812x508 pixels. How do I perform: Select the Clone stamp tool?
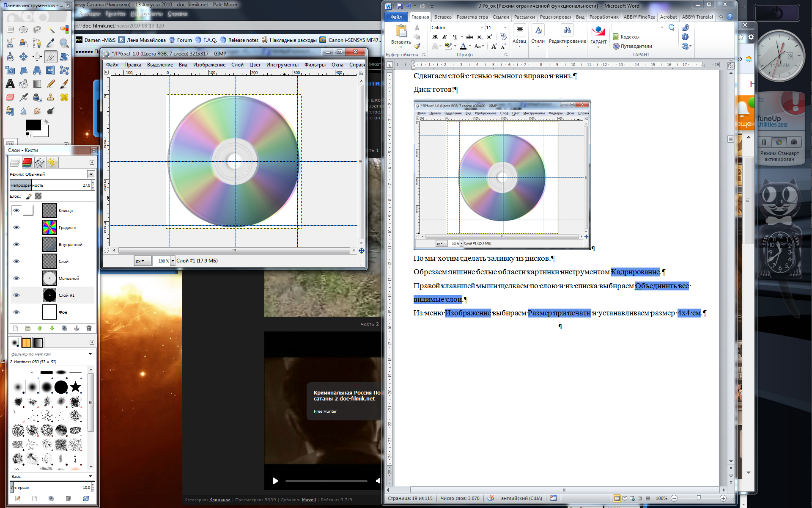(x=51, y=97)
